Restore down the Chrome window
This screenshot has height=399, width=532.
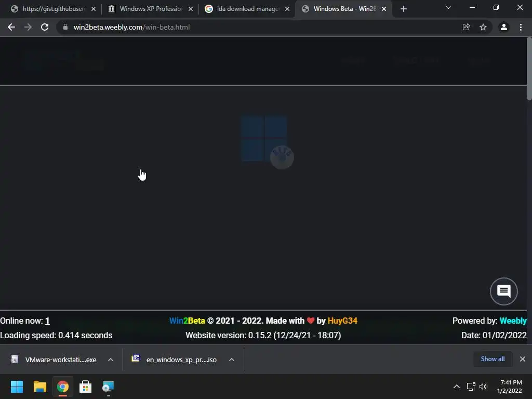(x=496, y=7)
